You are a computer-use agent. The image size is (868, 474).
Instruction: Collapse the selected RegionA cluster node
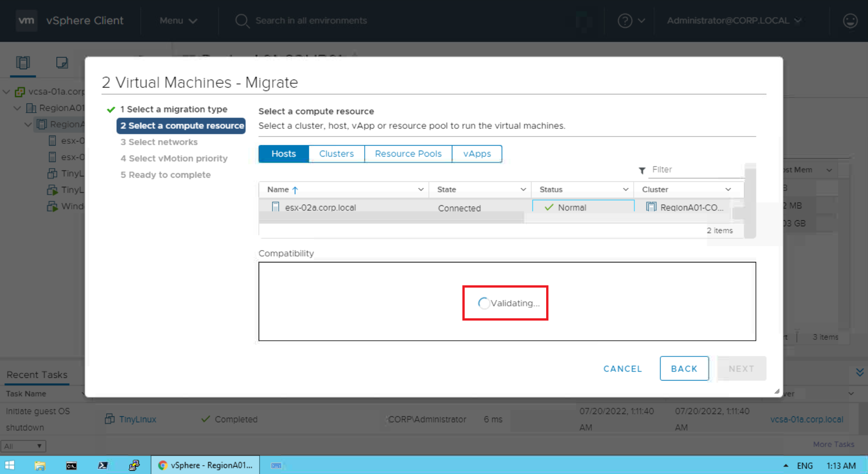pyautogui.click(x=28, y=124)
